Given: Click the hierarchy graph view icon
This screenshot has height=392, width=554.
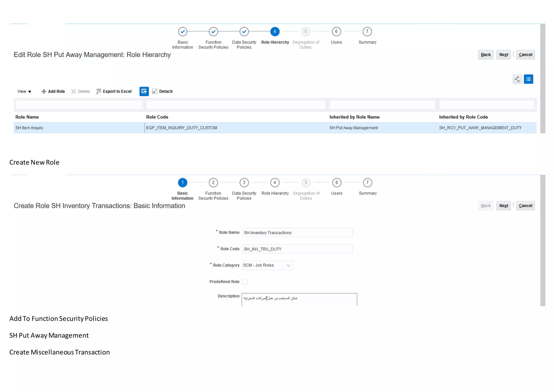Looking at the screenshot, I should 517,79.
